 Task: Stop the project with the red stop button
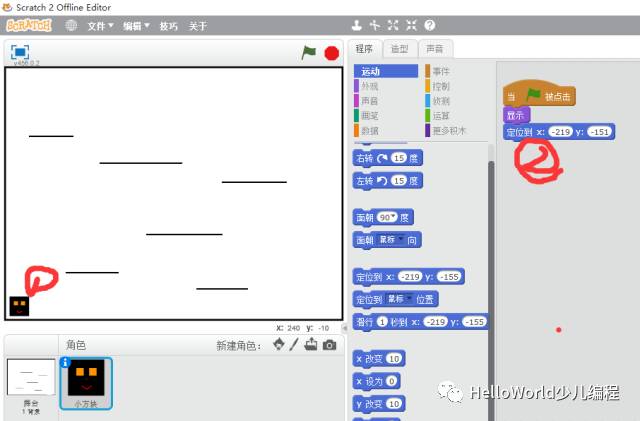click(x=331, y=53)
